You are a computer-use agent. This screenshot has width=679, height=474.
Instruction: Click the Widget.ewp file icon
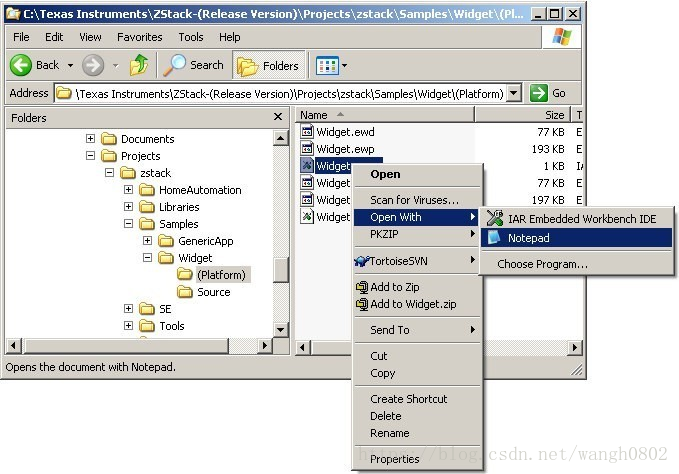click(307, 148)
